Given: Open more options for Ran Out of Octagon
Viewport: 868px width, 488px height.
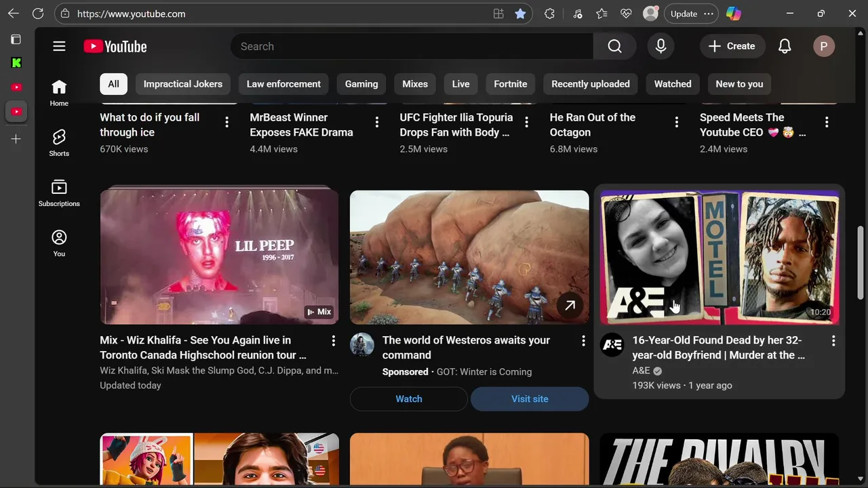Looking at the screenshot, I should click(x=677, y=122).
